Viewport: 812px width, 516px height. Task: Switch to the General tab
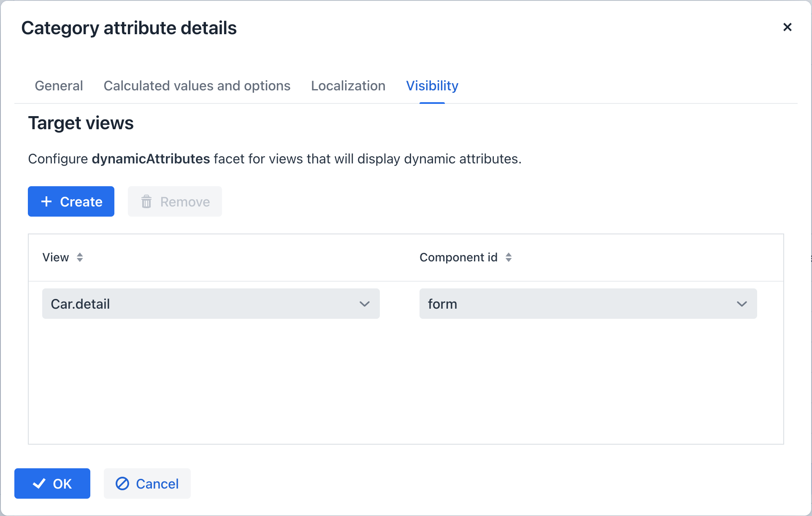point(59,86)
